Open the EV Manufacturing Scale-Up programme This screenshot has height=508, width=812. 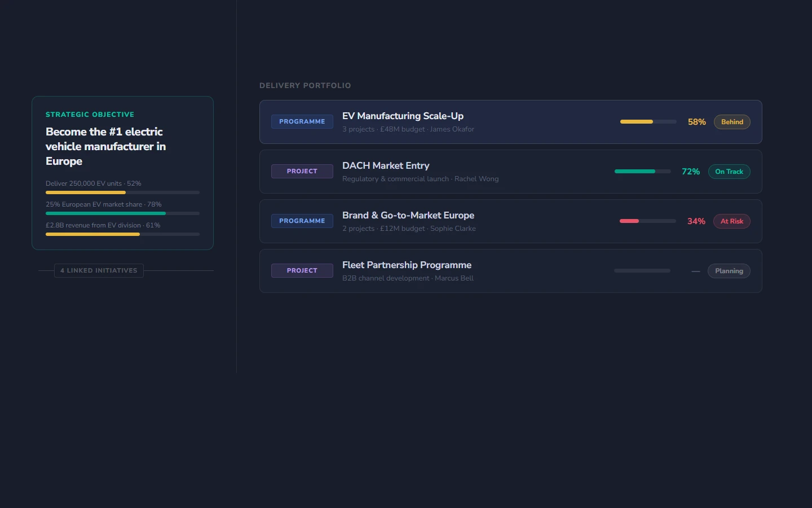pyautogui.click(x=403, y=116)
